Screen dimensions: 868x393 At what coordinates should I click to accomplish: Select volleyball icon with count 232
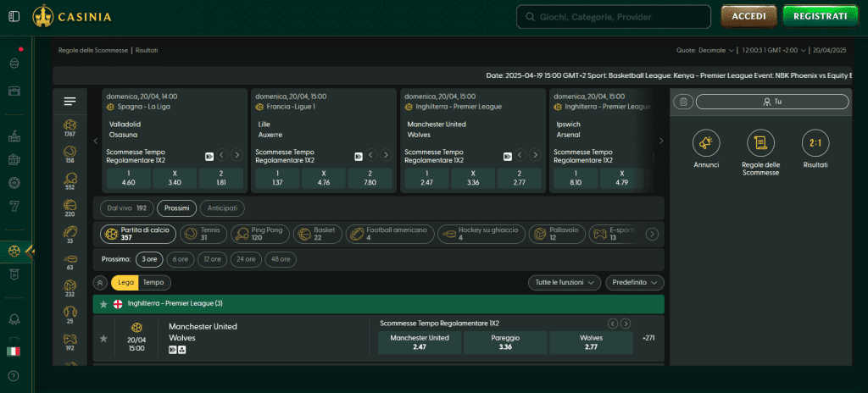(70, 288)
